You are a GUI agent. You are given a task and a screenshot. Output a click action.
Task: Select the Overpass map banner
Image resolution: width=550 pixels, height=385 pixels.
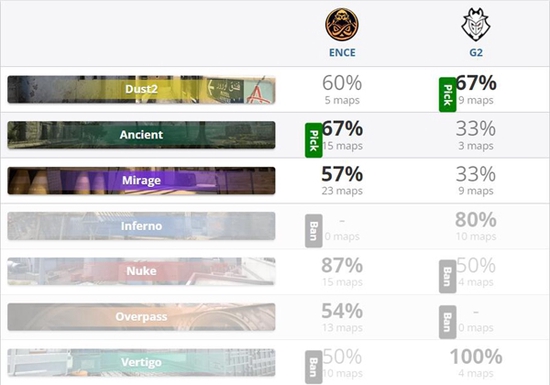tap(141, 317)
